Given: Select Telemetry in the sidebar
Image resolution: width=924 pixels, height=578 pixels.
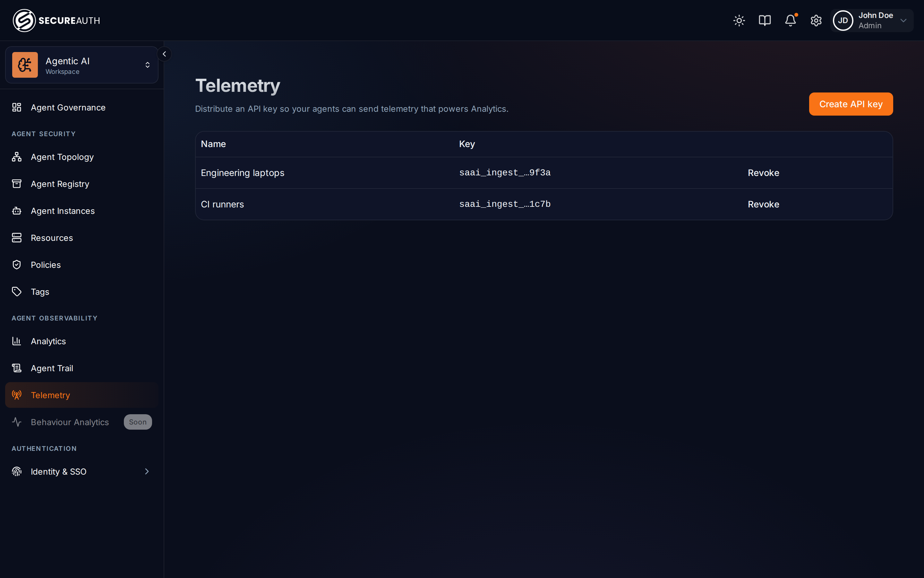Looking at the screenshot, I should click(x=81, y=395).
